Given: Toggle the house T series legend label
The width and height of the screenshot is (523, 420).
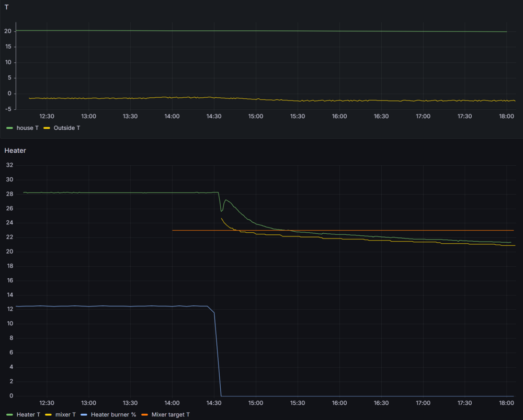Looking at the screenshot, I should pyautogui.click(x=27, y=128).
